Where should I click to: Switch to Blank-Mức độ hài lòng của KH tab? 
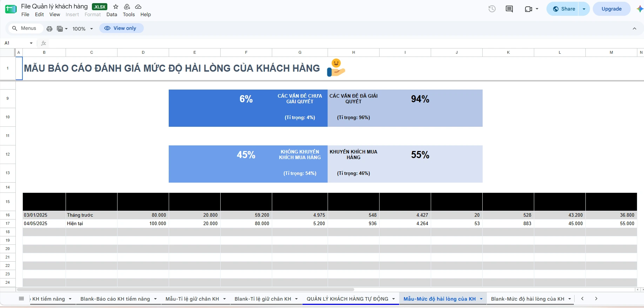pyautogui.click(x=528, y=299)
